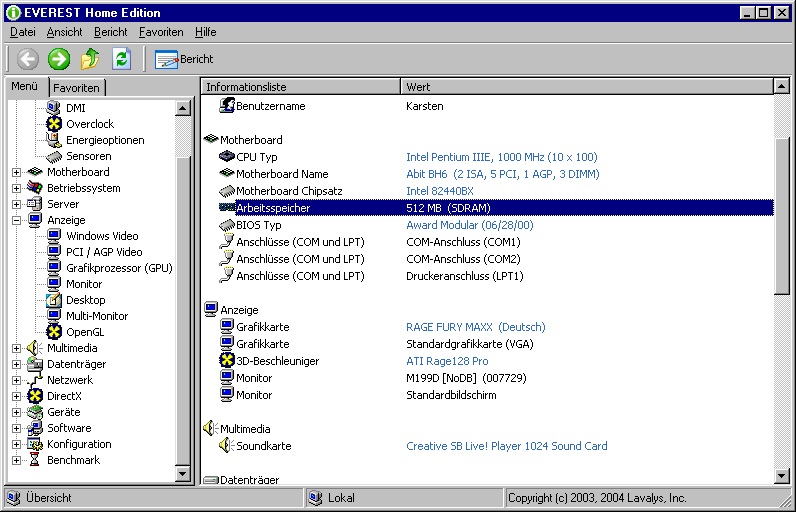
Task: Select Multi-Monitor in the tree
Action: coord(97,316)
